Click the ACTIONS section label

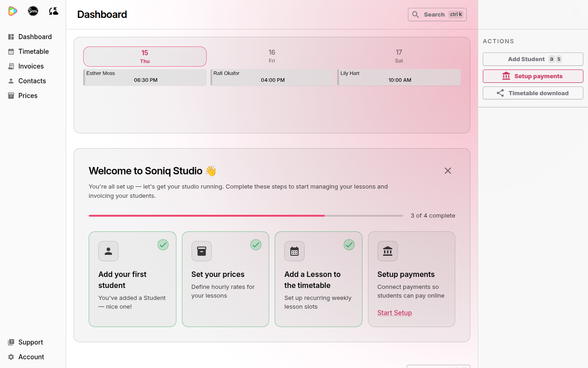pyautogui.click(x=498, y=41)
